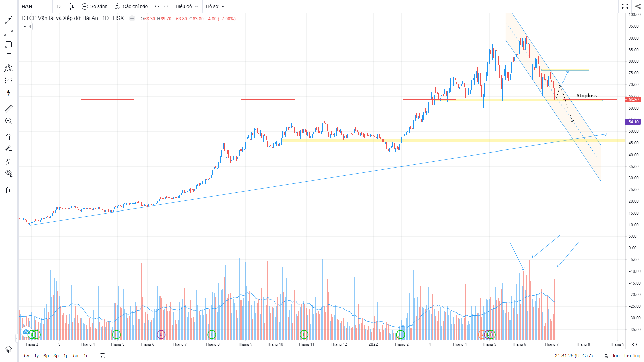Collapse the left toolbar side handle
Image resolution: width=644 pixels, height=362 pixels.
[17, 338]
